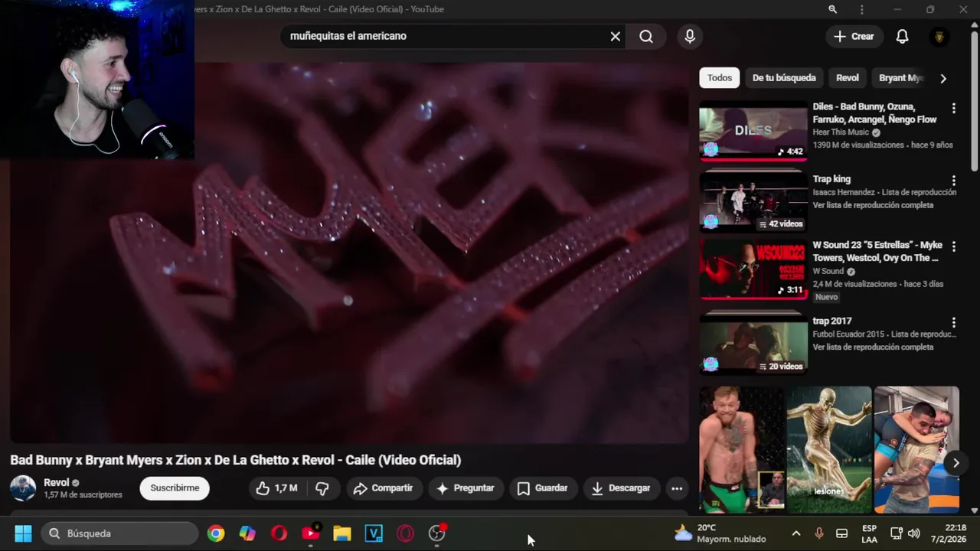
Task: Open the trap 2017 playlist thumbnail
Action: [753, 343]
